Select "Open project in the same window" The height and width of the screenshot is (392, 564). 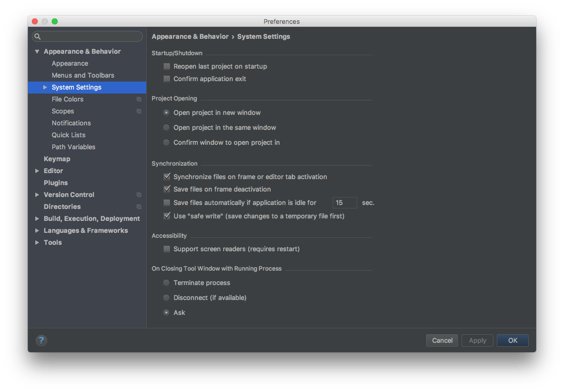click(166, 127)
